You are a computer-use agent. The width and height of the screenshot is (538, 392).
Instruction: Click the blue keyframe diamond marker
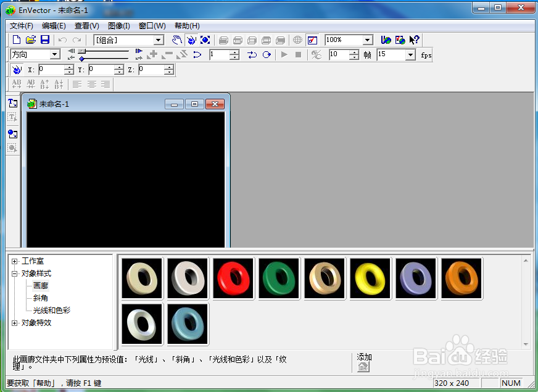81,59
